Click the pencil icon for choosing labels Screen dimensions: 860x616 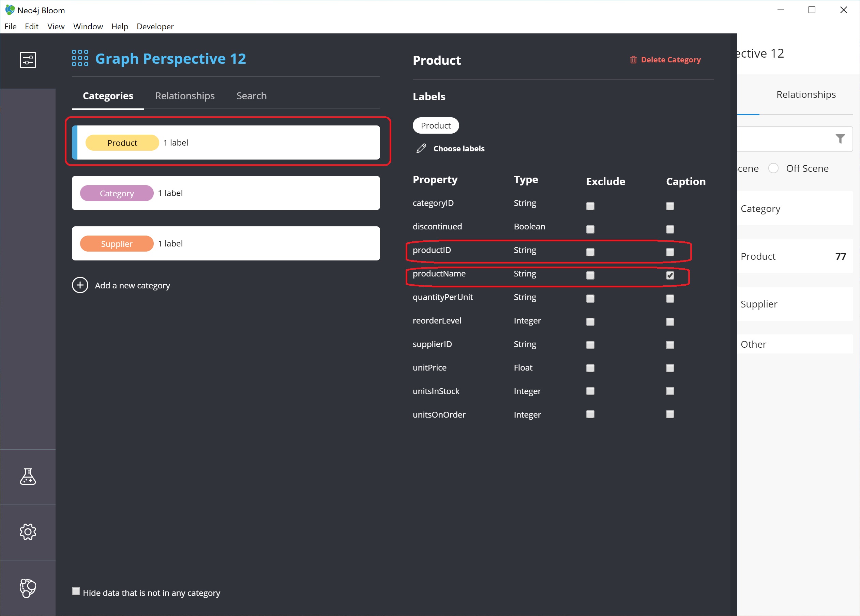421,148
